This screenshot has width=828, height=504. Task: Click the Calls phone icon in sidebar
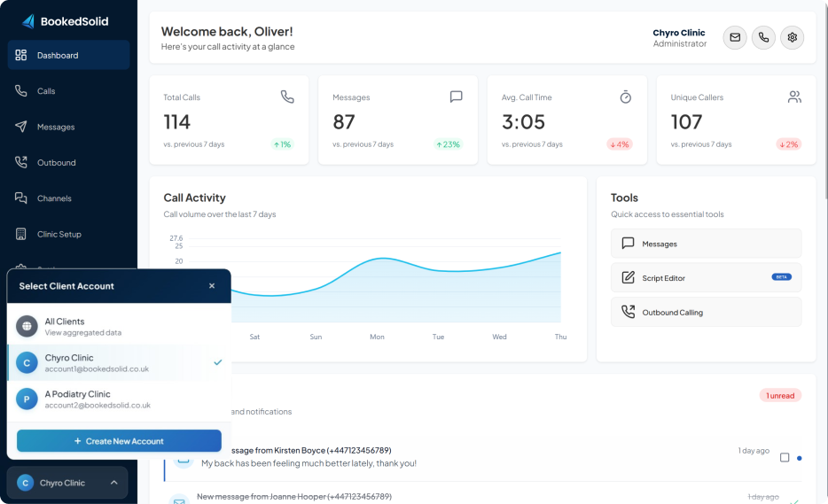click(21, 91)
